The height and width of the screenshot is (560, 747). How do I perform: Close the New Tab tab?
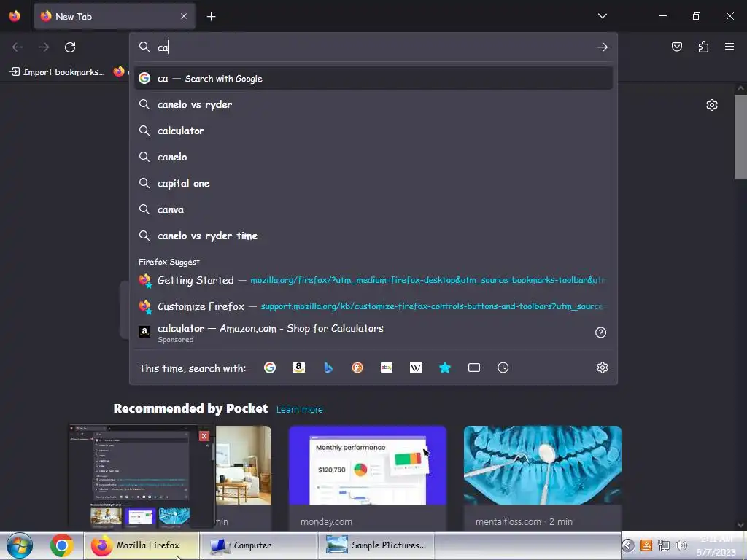click(x=184, y=16)
